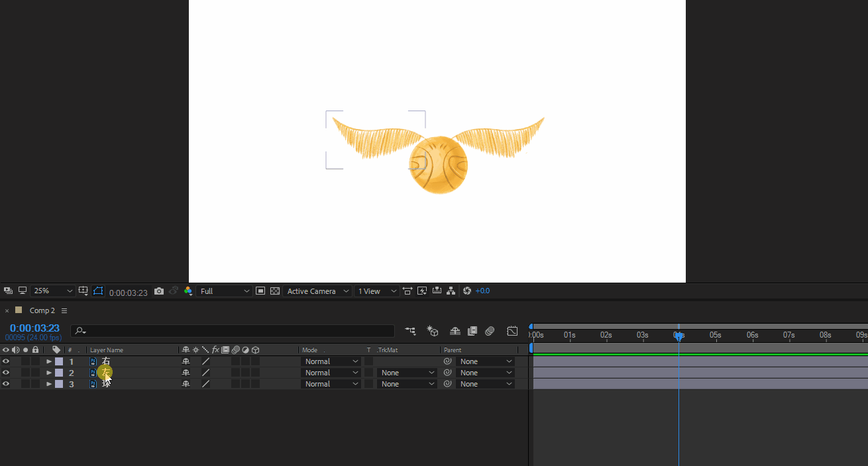Image resolution: width=868 pixels, height=466 pixels.
Task: Click the blue timeline current time 0:00:03:23
Action: pos(34,328)
